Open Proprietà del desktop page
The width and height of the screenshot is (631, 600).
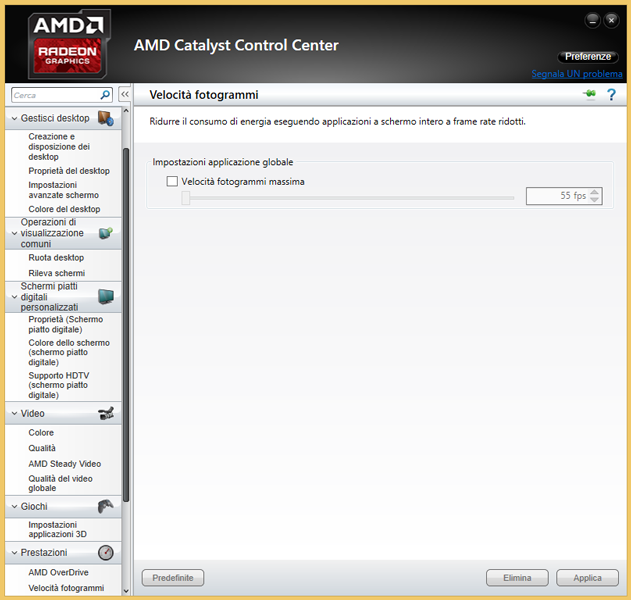point(69,171)
